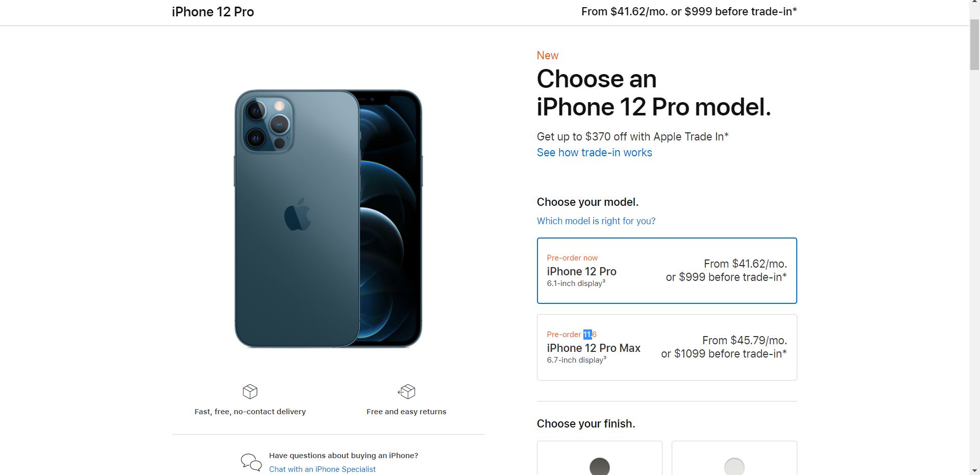Click the highlighted "11.6" text near Pre-order
980x475 pixels.
point(588,335)
